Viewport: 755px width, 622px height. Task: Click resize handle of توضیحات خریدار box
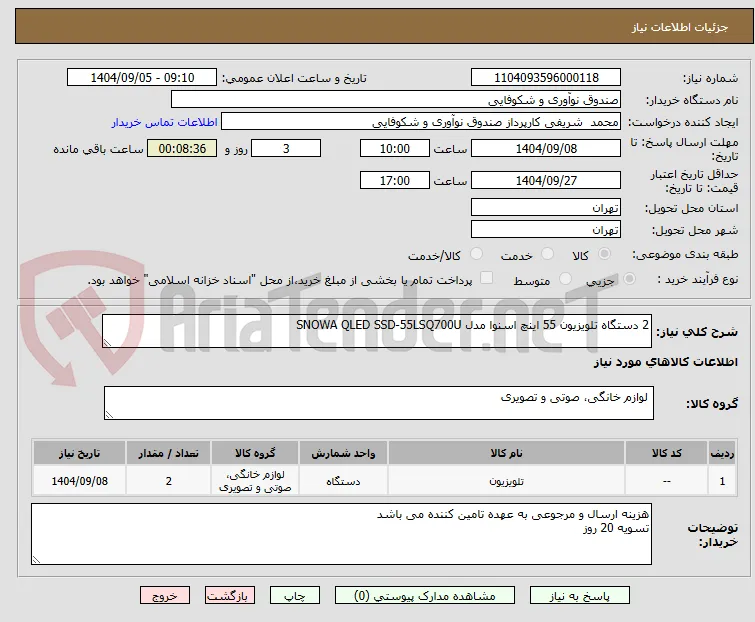(x=37, y=559)
